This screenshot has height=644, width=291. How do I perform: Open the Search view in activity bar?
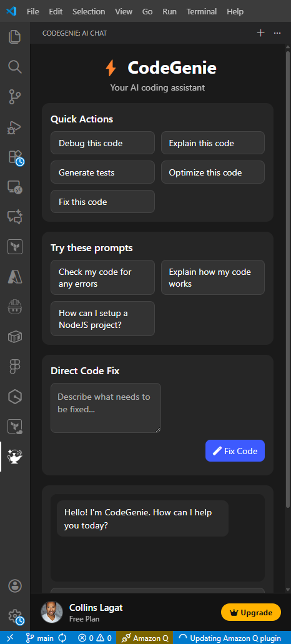(x=15, y=67)
